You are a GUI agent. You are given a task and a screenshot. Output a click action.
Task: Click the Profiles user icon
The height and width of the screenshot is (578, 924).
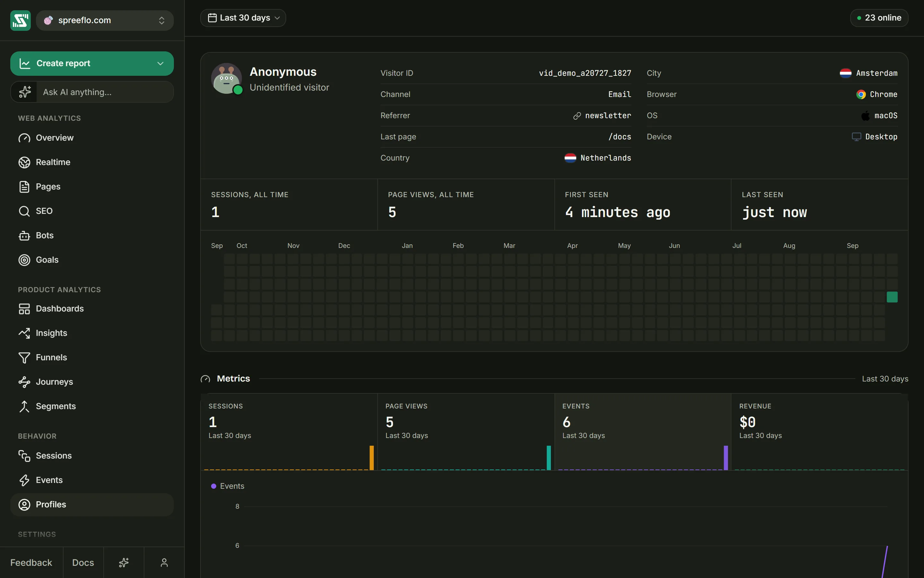24,504
